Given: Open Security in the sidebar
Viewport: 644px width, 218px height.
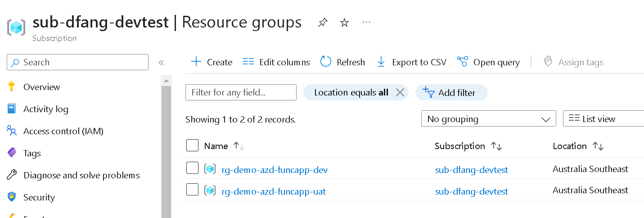Looking at the screenshot, I should tap(39, 197).
